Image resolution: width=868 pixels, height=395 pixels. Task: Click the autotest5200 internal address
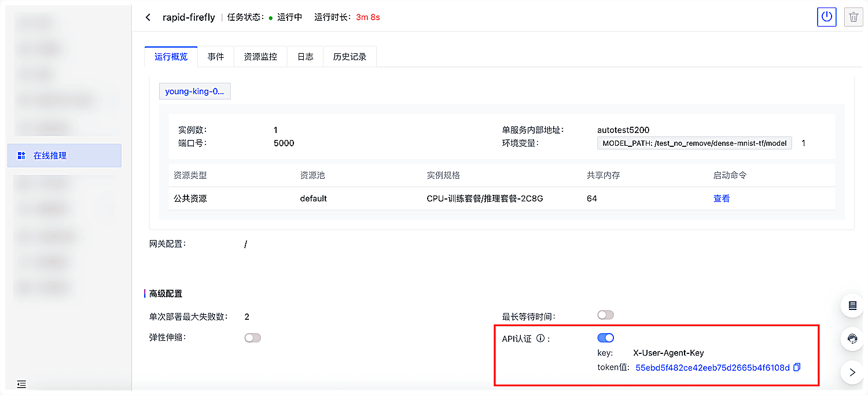623,130
